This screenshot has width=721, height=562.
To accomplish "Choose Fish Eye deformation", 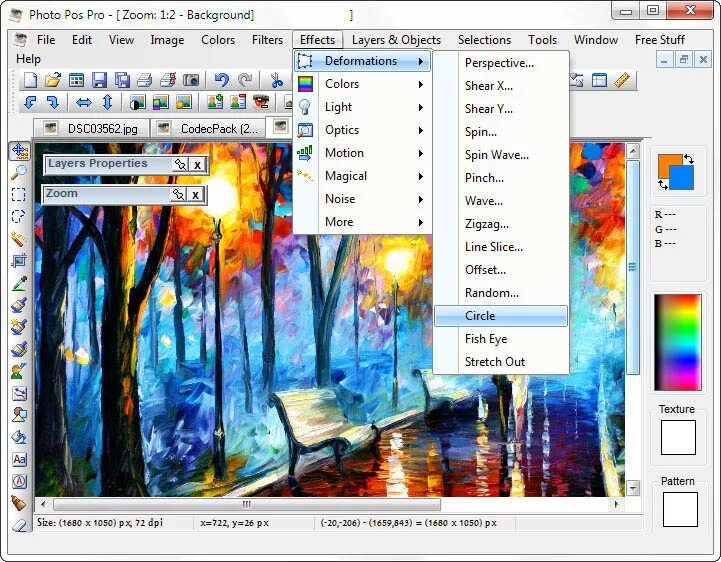I will tap(501, 339).
